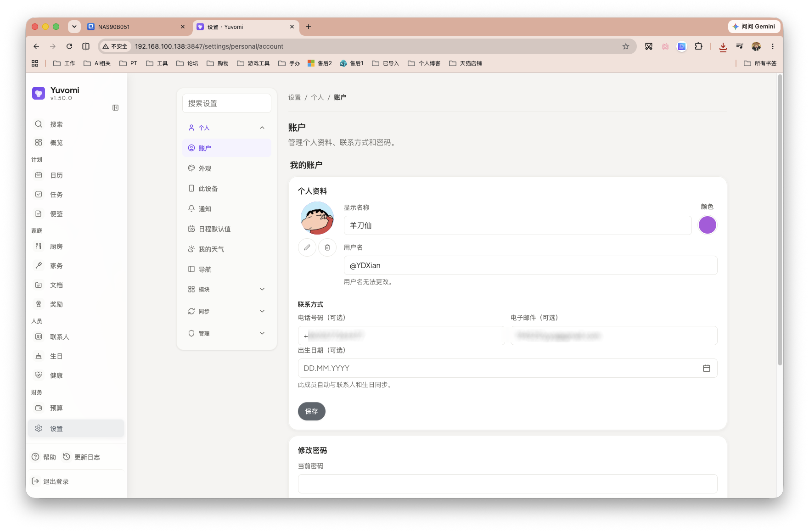Screen dimensions: 809x532
Task: Open the browser extensions puzzle icon
Action: 698,46
